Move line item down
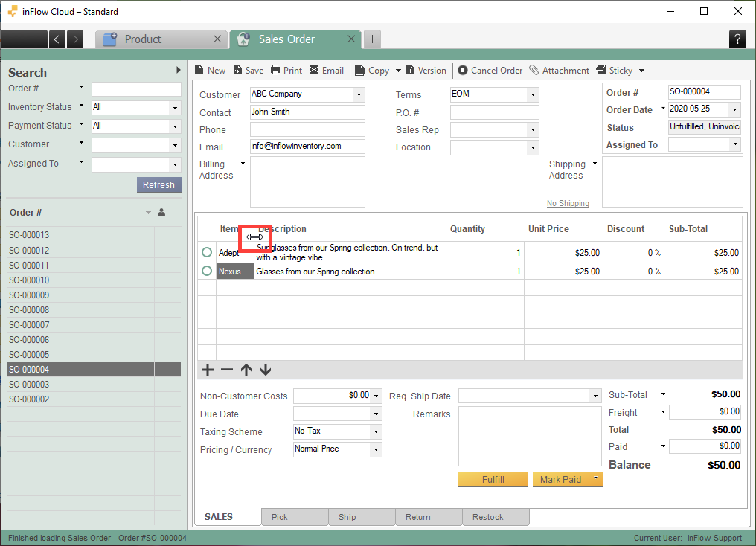Image resolution: width=756 pixels, height=546 pixels. tap(266, 370)
